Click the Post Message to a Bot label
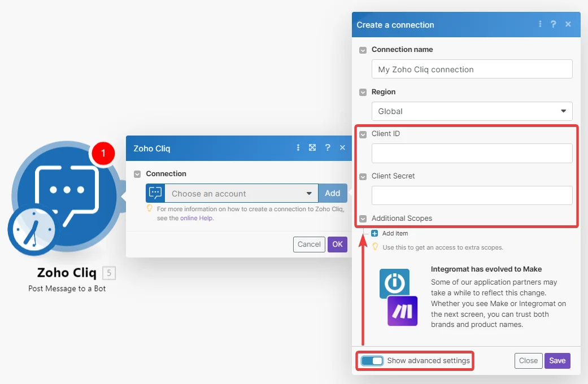This screenshot has height=384, width=588. (67, 289)
